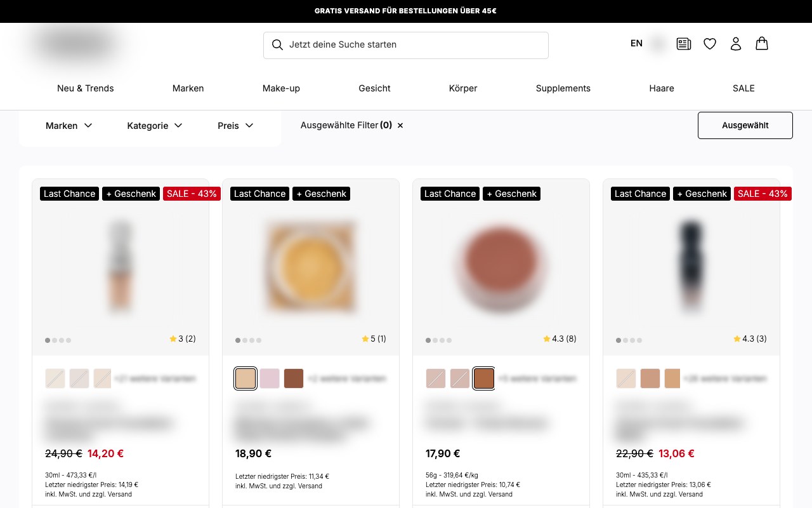Switch language to EN
This screenshot has height=508, width=812.
[636, 44]
